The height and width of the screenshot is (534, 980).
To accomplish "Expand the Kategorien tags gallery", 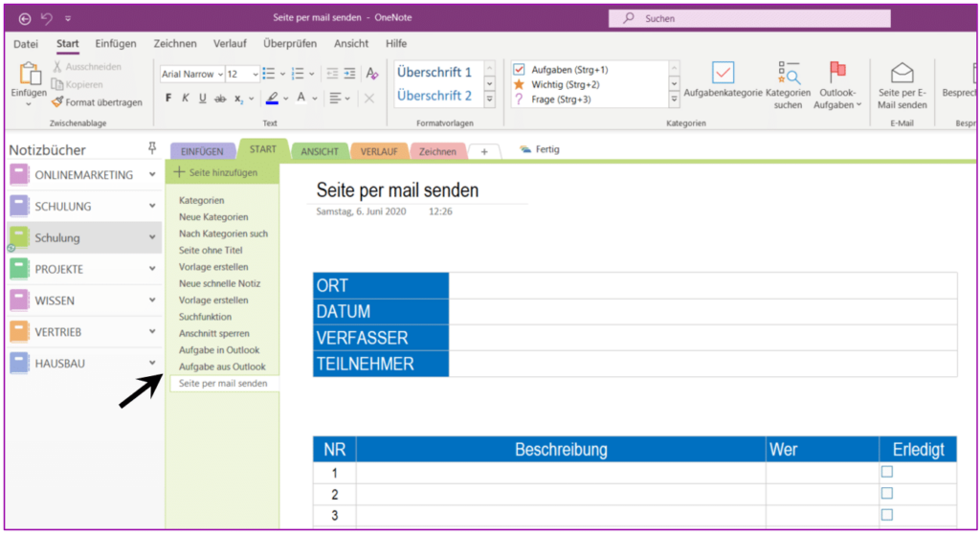I will (x=674, y=99).
